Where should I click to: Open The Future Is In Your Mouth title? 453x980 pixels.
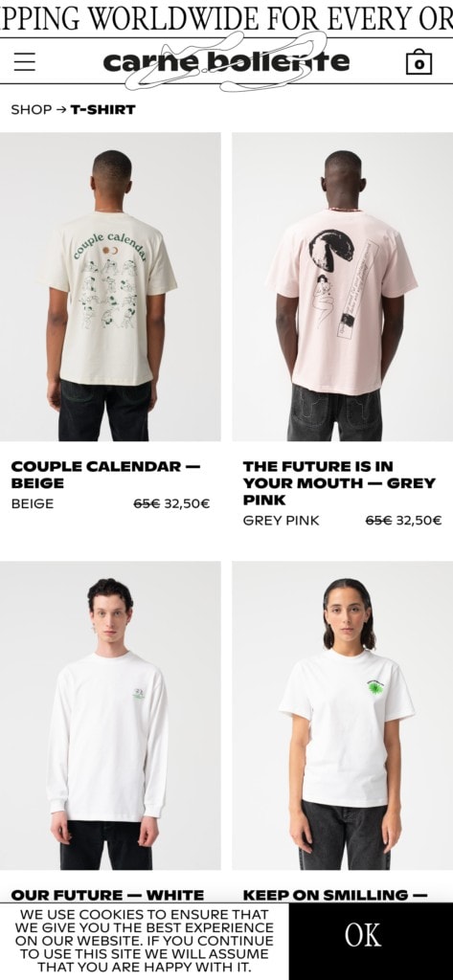pos(339,482)
